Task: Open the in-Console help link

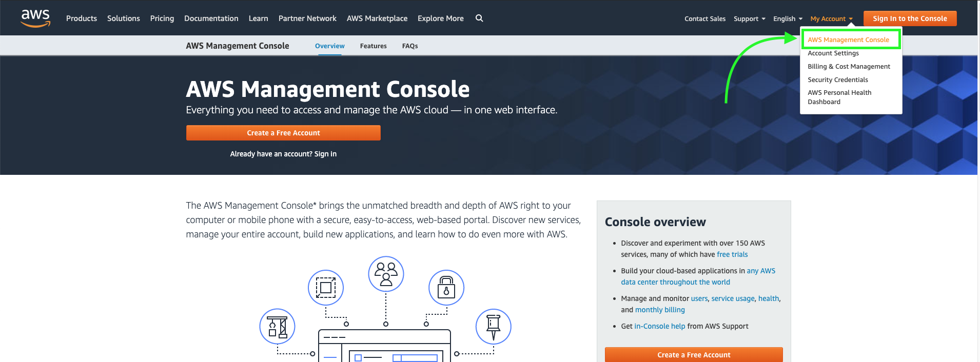Action: click(660, 326)
